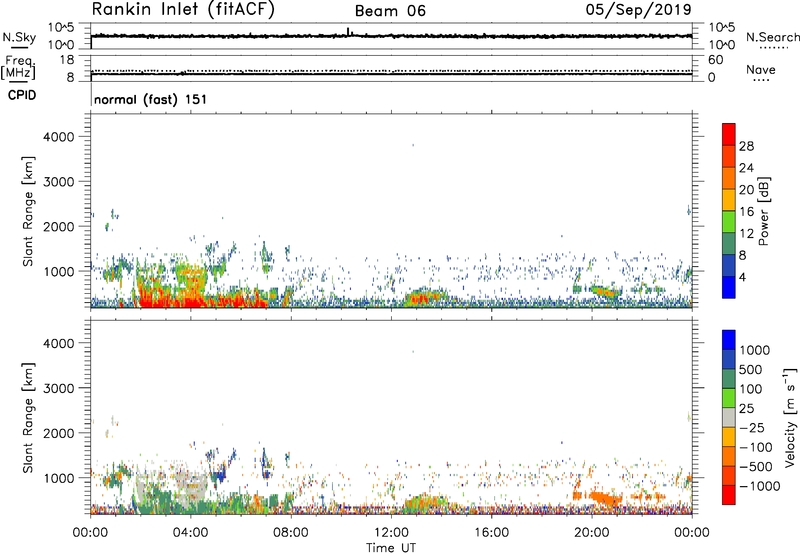Click the '16:00' time axis label
Viewport: 800px width, 554px height.
click(491, 533)
